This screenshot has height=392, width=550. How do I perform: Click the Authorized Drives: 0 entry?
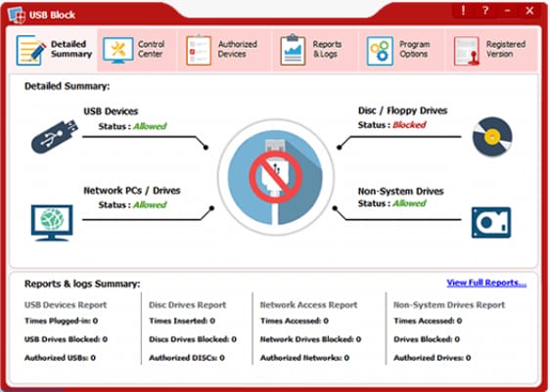point(432,358)
